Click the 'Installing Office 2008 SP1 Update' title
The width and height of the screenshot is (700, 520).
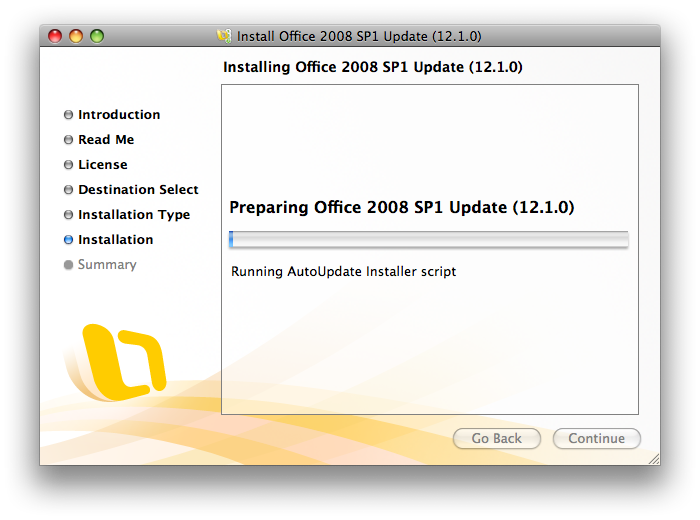[373, 67]
